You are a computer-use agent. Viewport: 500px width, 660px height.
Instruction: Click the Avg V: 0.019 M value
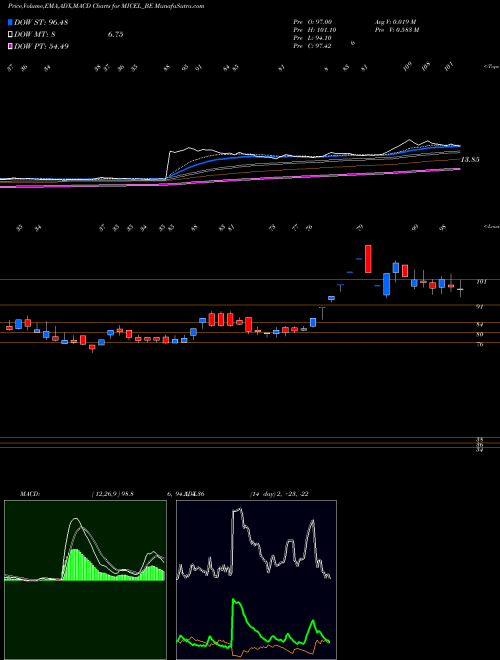pyautogui.click(x=395, y=22)
